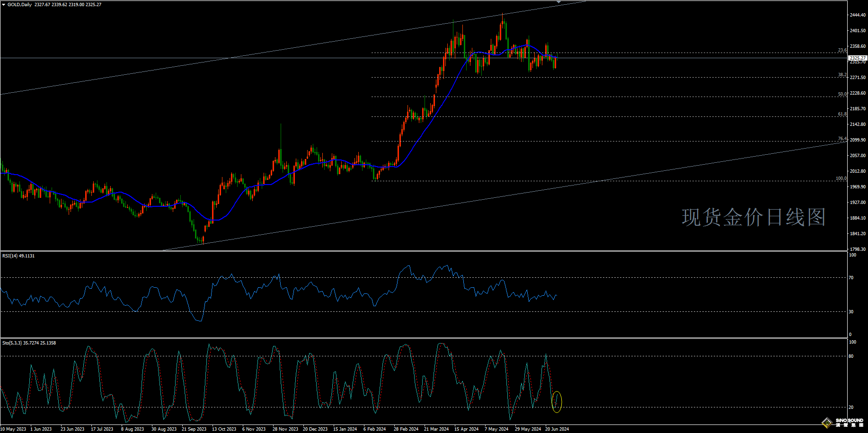Click the 10 May 2023 date label
The height and width of the screenshot is (433, 868).
coord(14,429)
